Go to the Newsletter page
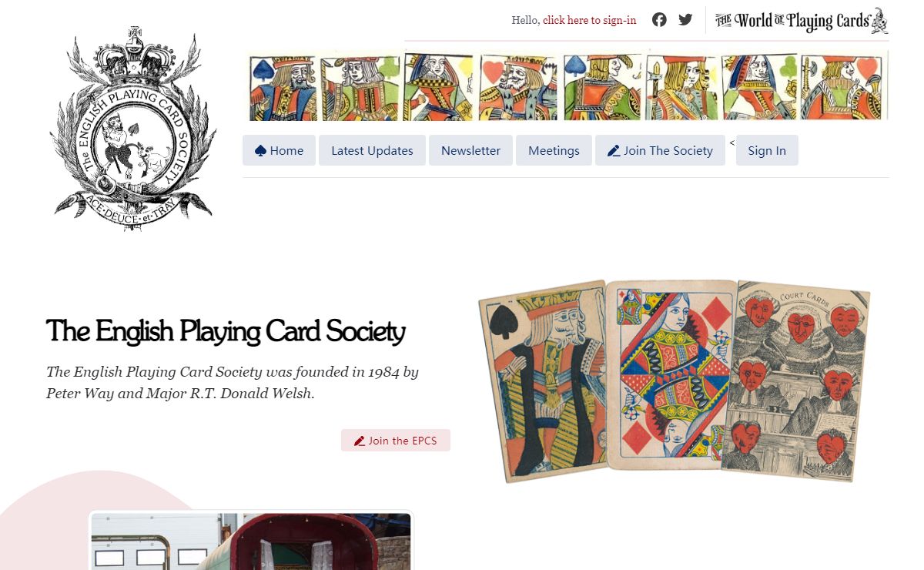The height and width of the screenshot is (570, 924). tap(470, 150)
